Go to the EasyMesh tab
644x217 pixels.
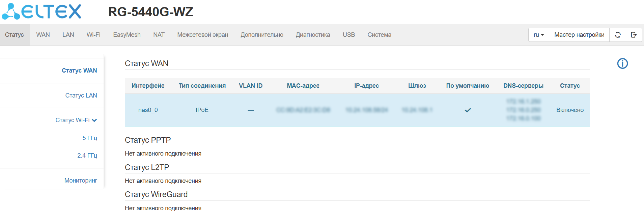coord(127,35)
